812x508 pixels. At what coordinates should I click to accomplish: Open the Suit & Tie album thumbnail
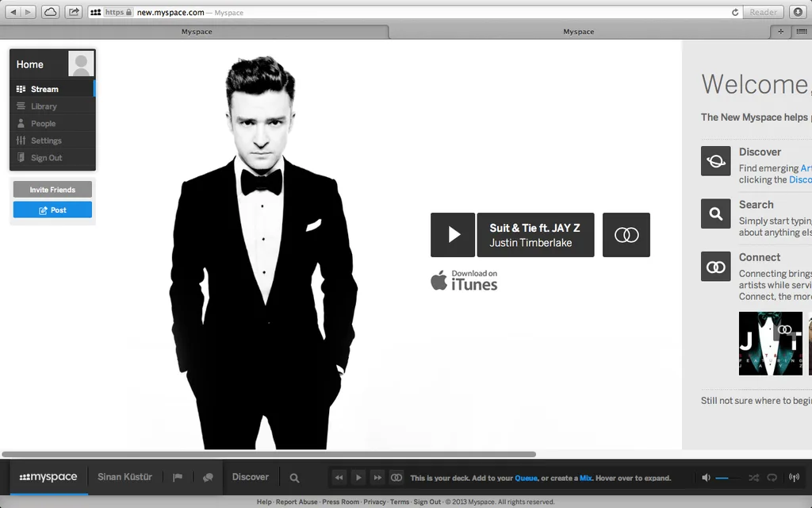[x=771, y=343]
